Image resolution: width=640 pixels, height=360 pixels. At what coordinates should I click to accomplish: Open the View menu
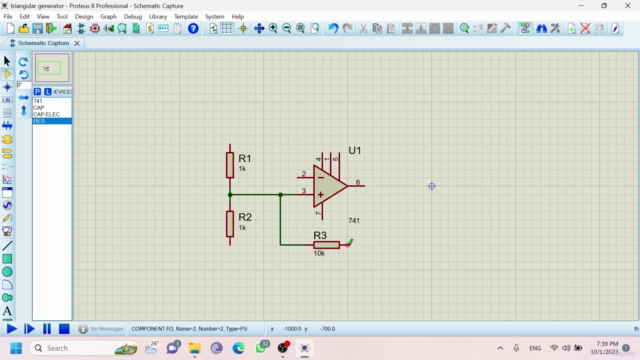click(x=43, y=16)
